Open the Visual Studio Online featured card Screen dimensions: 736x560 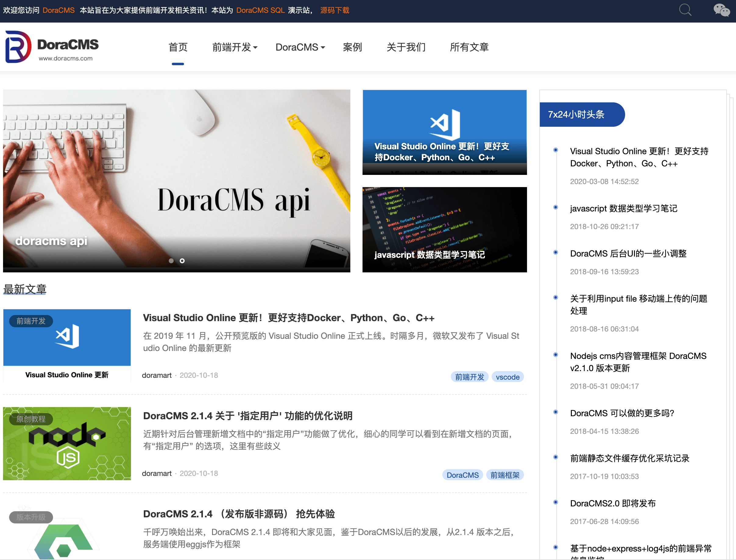click(x=445, y=132)
